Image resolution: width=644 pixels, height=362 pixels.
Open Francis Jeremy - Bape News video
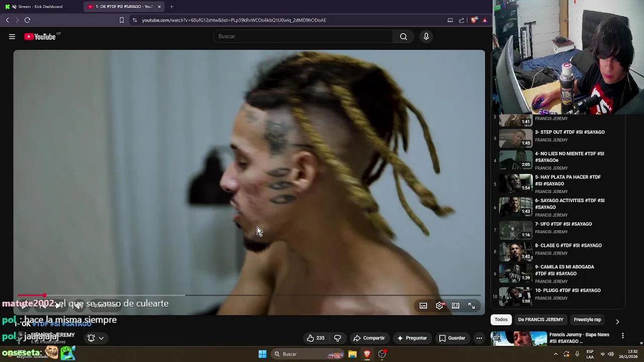point(579,338)
